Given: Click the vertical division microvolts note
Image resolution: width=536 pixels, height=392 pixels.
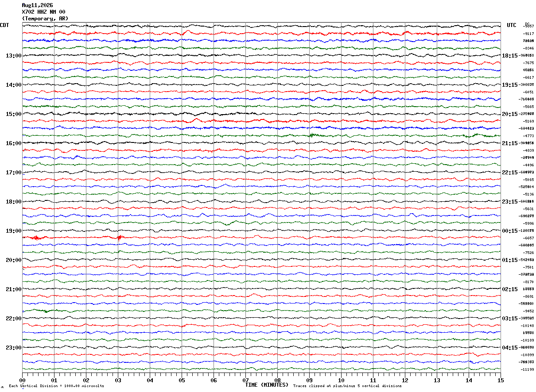Looking at the screenshot, I should click(x=56, y=386).
